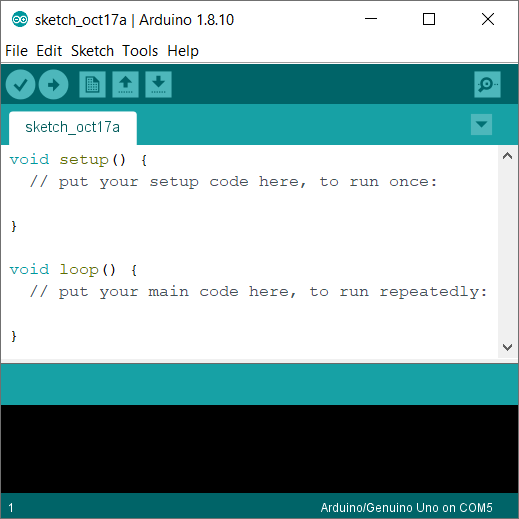
Task: Open the Serial Monitor magnifier icon
Action: [x=487, y=84]
